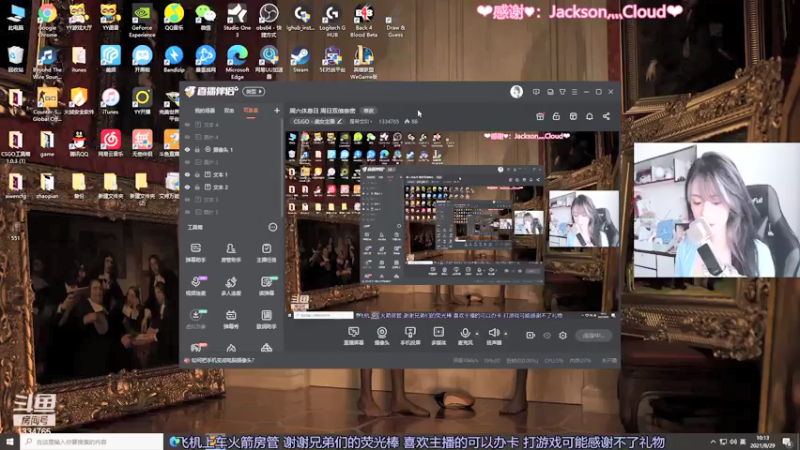Open Google Chrome desktop shortcut
Viewport: 800px width, 450px height.
(47, 20)
